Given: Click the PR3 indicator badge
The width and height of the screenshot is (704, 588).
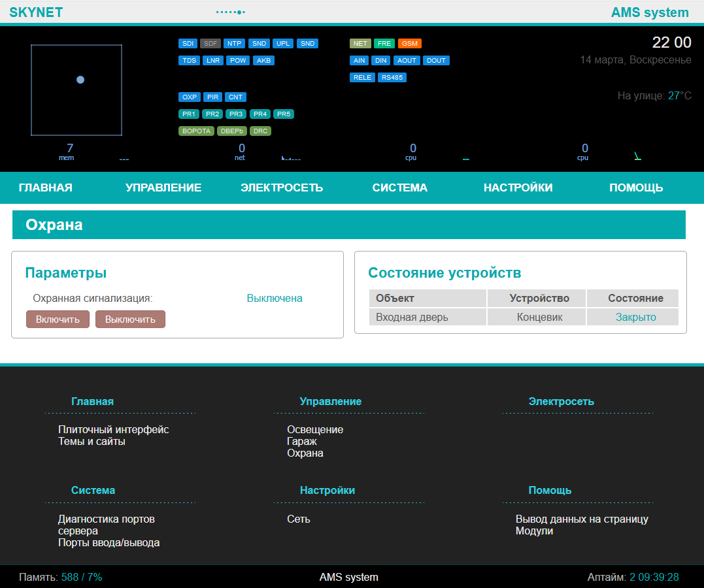Looking at the screenshot, I should point(235,114).
